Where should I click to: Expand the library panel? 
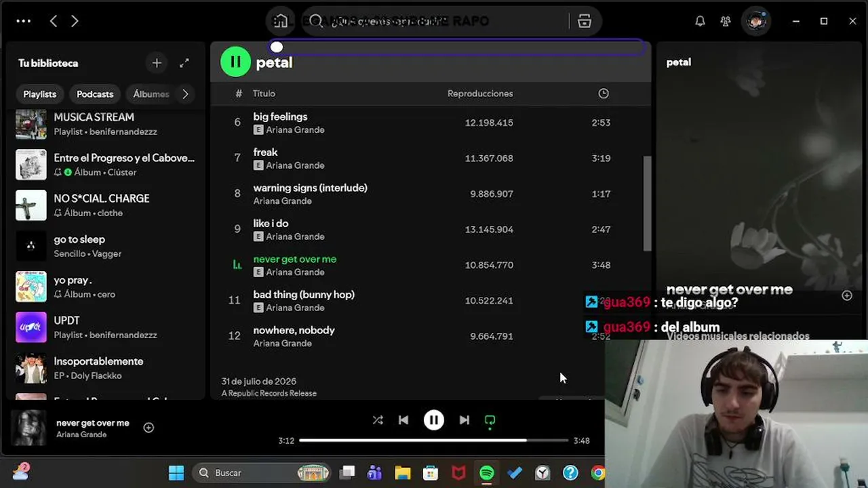[x=184, y=63]
